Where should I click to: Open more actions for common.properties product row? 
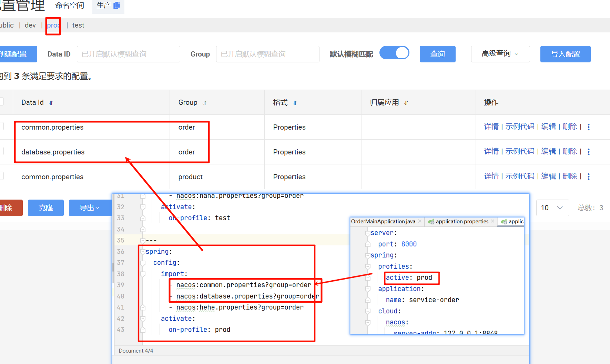pos(589,176)
